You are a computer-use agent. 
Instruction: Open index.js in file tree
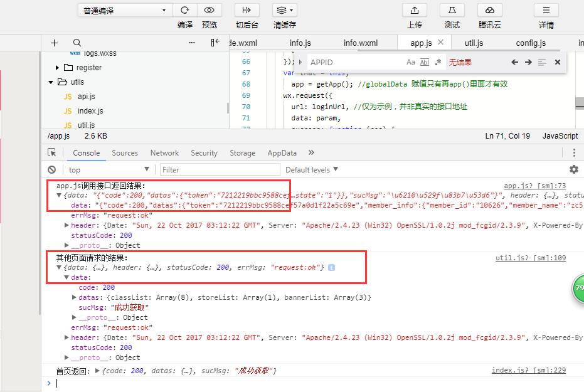90,111
